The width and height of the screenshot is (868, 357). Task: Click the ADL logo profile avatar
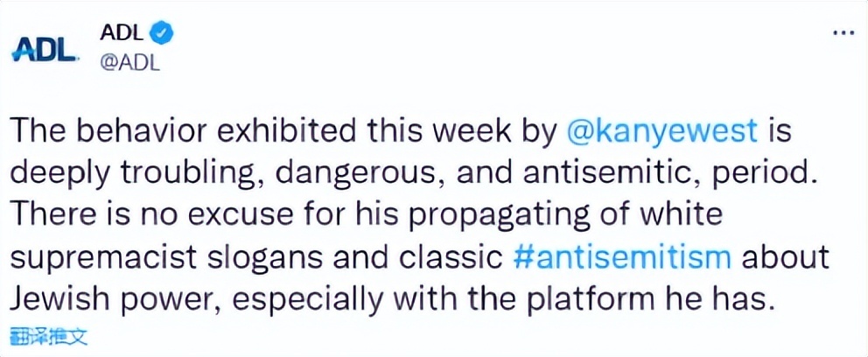[45, 49]
